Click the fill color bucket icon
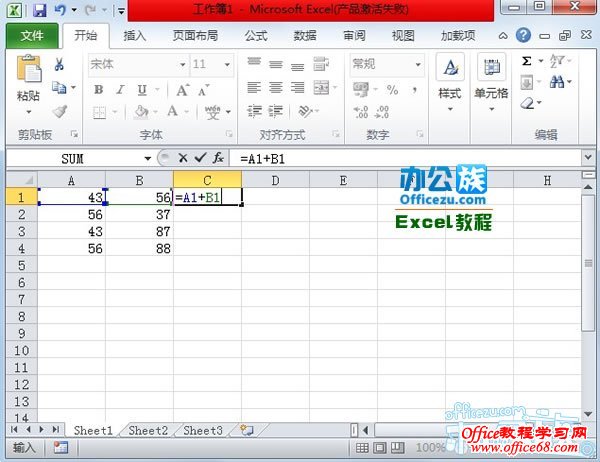 [x=141, y=112]
